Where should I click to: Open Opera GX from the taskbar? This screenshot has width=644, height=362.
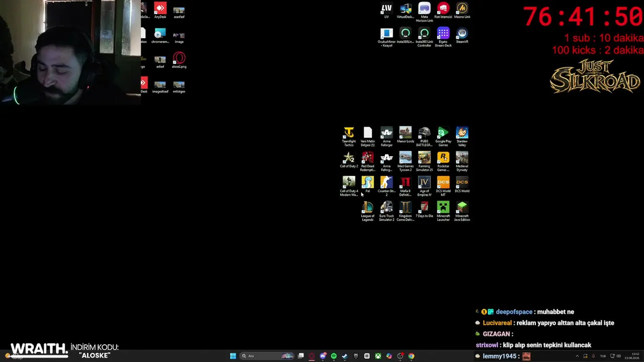click(x=312, y=356)
